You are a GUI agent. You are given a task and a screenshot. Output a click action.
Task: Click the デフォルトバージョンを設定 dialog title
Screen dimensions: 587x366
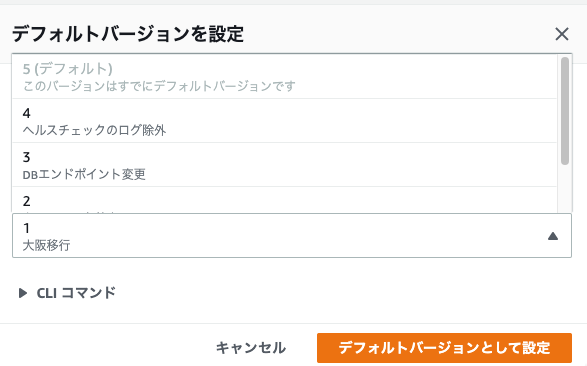[128, 34]
